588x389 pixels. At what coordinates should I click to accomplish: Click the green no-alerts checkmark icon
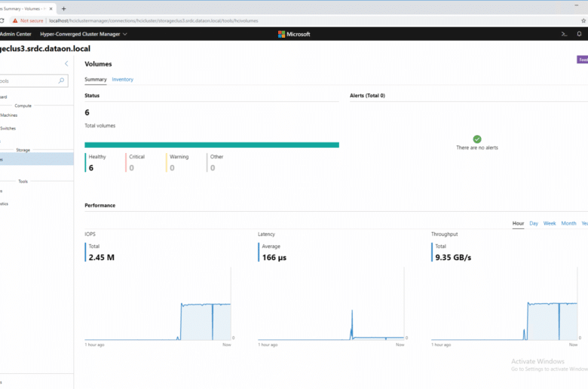(477, 139)
